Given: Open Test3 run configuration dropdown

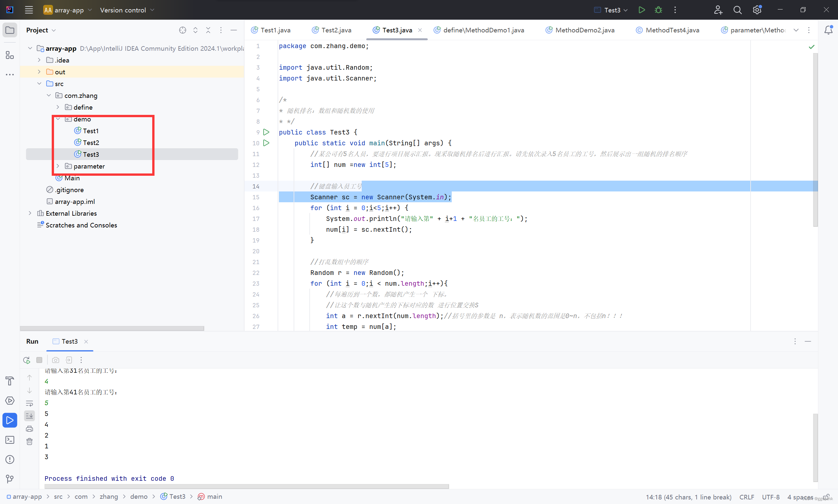Looking at the screenshot, I should tap(611, 10).
